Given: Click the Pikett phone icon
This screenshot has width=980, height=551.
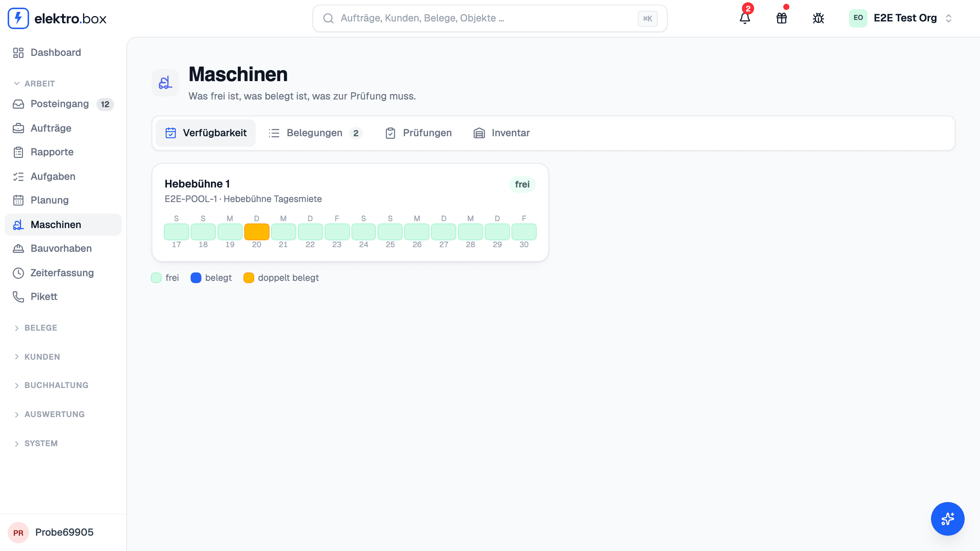Looking at the screenshot, I should pyautogui.click(x=18, y=297).
